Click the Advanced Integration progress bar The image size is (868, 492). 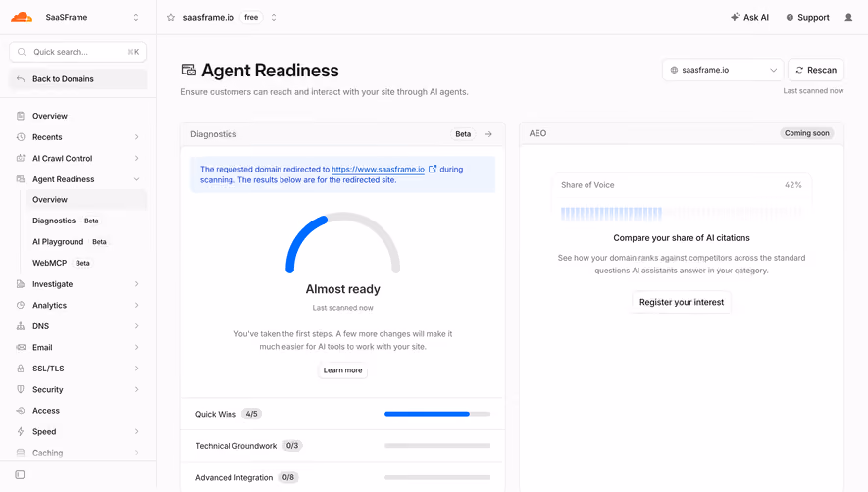[437, 477]
